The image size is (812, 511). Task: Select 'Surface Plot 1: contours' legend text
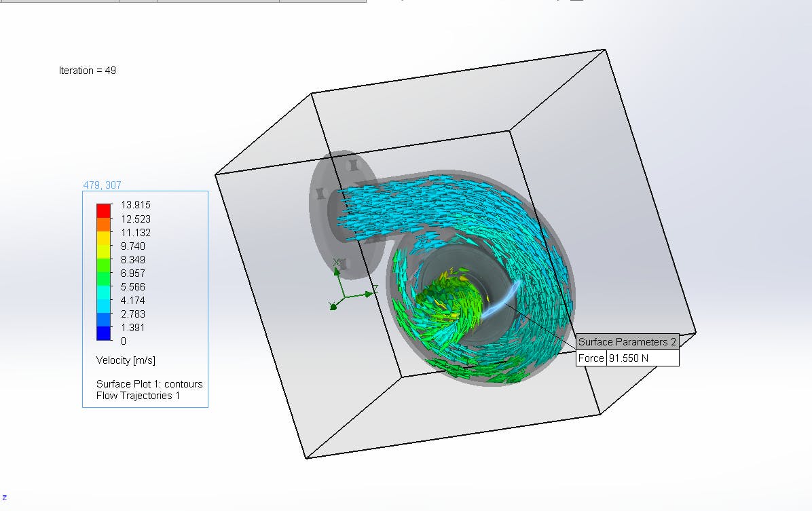pos(149,383)
